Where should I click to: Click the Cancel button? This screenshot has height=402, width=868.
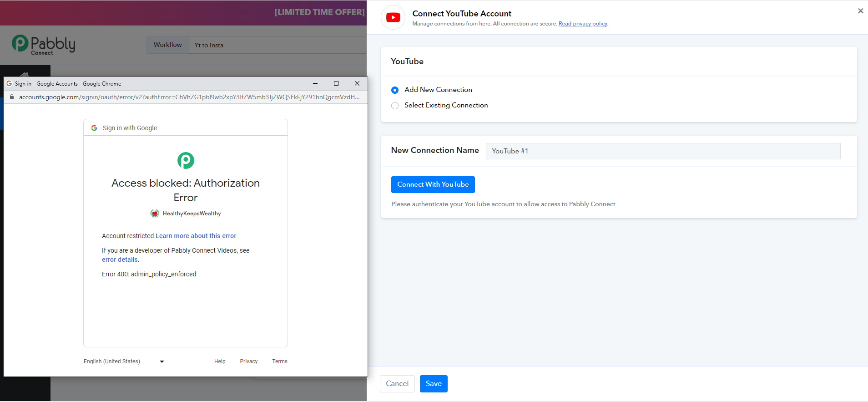click(397, 384)
